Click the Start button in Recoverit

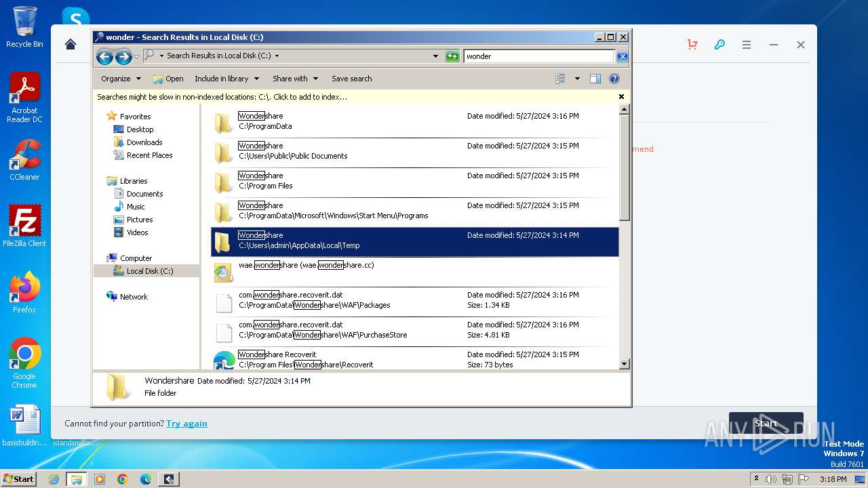pos(766,424)
